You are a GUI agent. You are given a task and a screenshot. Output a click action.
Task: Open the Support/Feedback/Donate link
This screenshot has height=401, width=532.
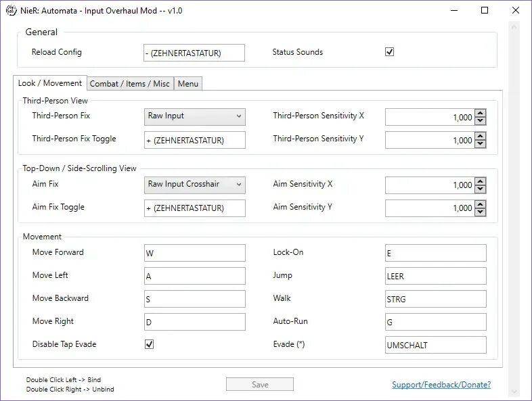tap(441, 385)
